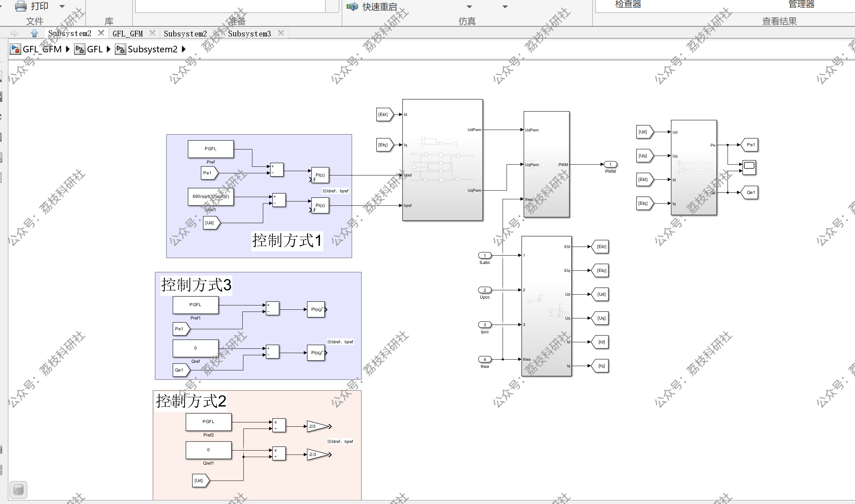855x504 pixels.
Task: Go up to the parent model with the blue up arrow
Action: coord(34,33)
